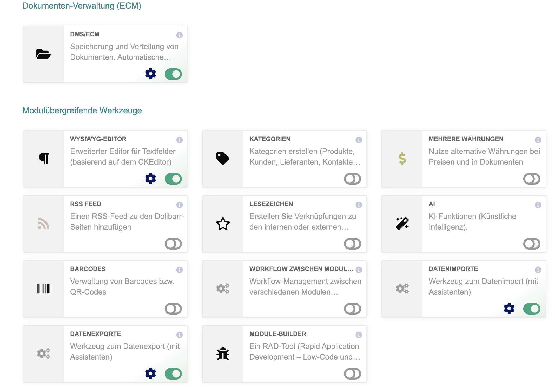Open WYSIWYG-Editor settings gear

150,179
